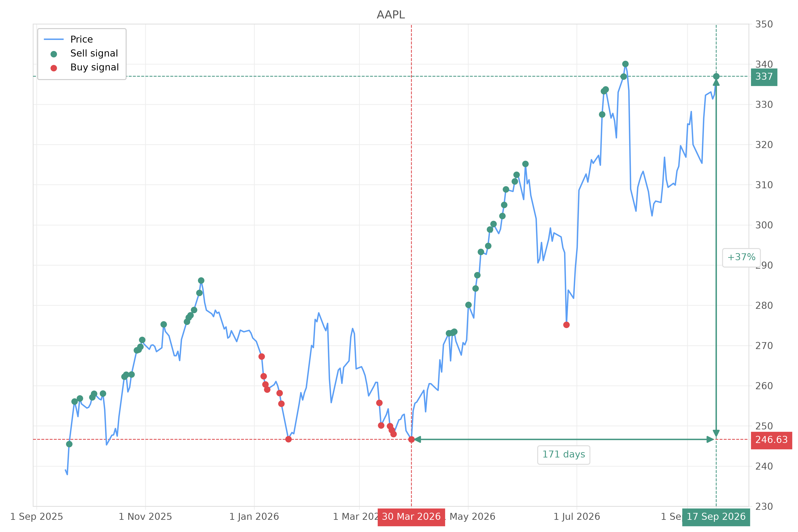
Task: Click the sell signal dot near 315 peak
Action: 525,164
